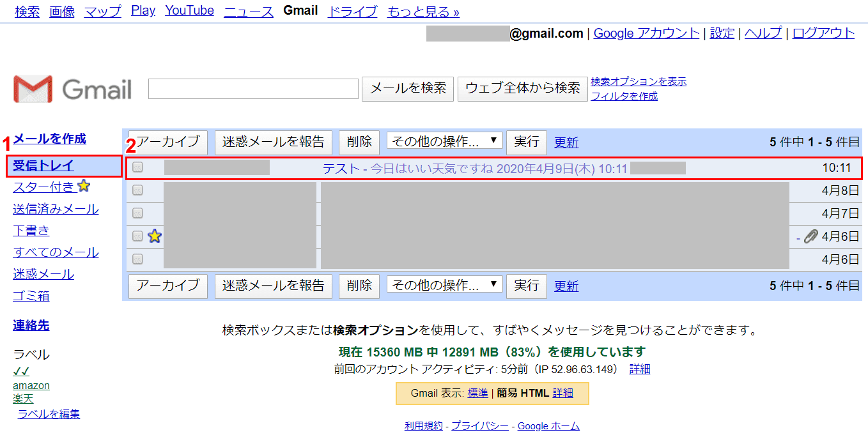Open the ✓✓ label
Viewport: 868px width, 444px height.
click(x=21, y=372)
